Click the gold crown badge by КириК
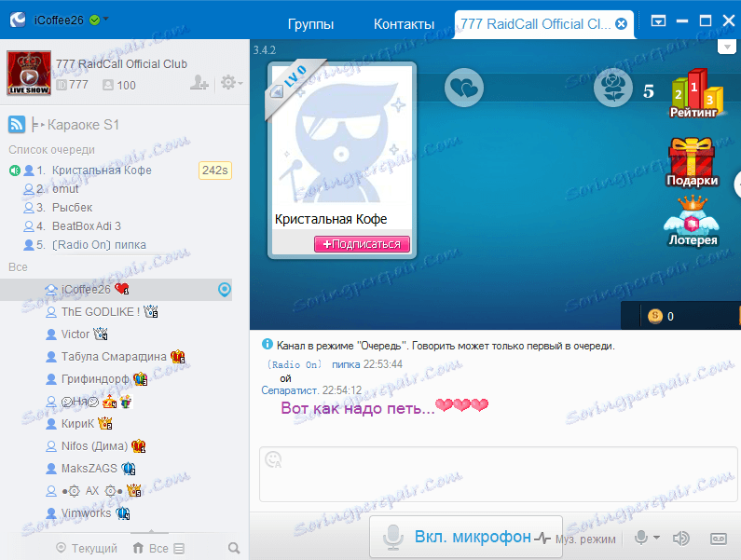 [105, 423]
